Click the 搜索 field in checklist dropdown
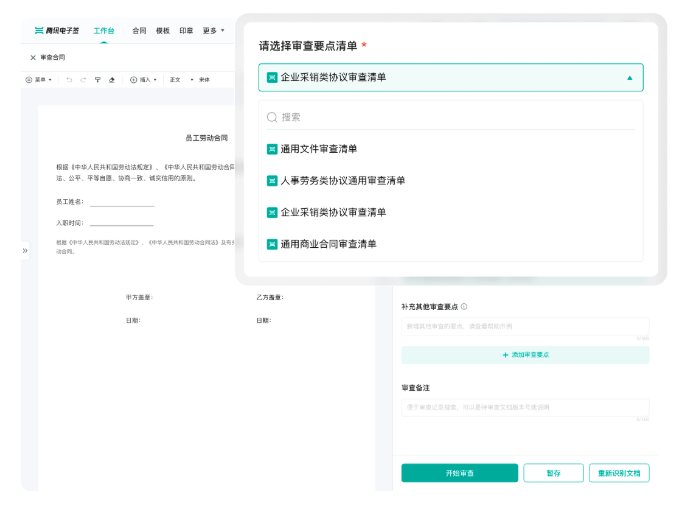The width and height of the screenshot is (684, 517). coord(451,117)
